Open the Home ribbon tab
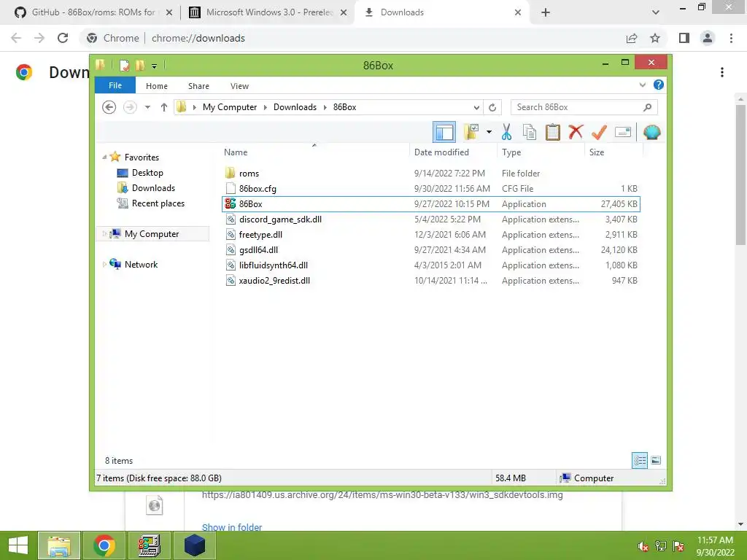Viewport: 747px width, 560px height. (x=157, y=86)
